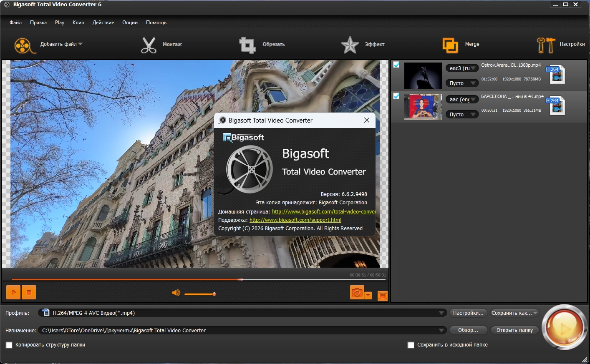Click the file size 787.50MB
The image size is (590, 364).
[x=532, y=79]
